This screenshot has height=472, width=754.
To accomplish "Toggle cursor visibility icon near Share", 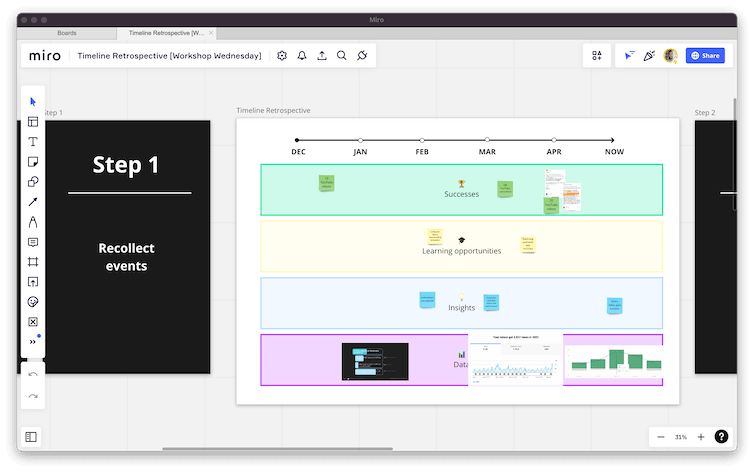I will [x=629, y=56].
